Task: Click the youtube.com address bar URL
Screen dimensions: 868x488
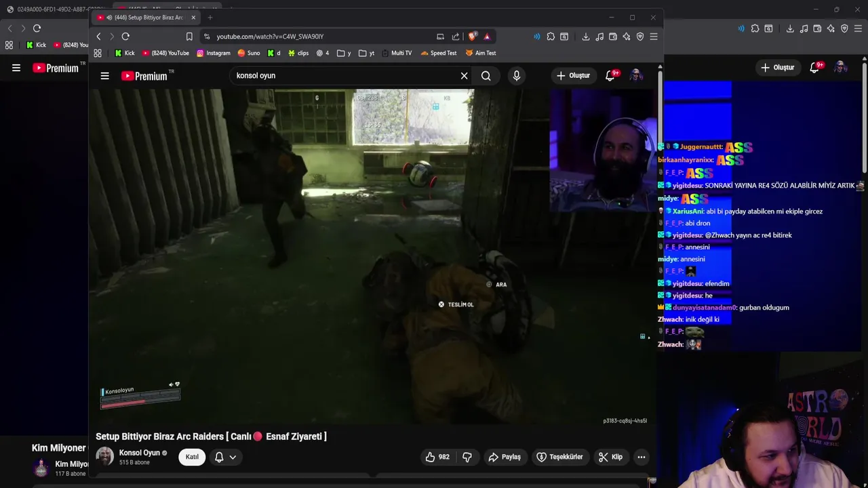Action: point(270,37)
